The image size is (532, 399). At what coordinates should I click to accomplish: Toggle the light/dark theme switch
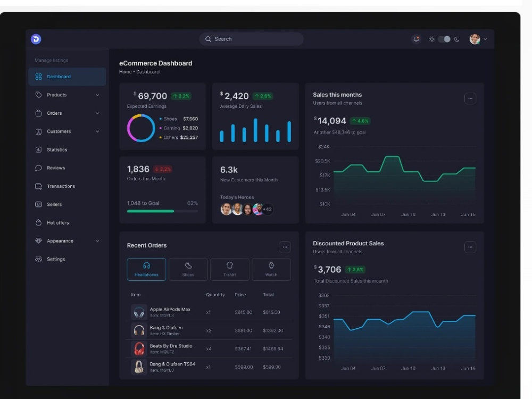point(444,39)
